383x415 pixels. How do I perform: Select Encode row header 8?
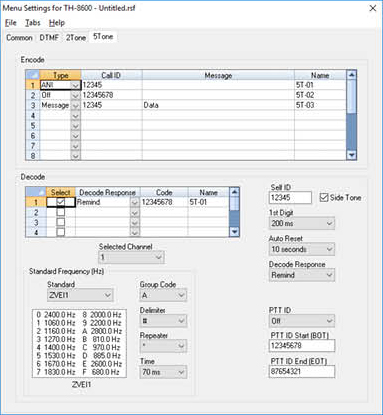(33, 156)
